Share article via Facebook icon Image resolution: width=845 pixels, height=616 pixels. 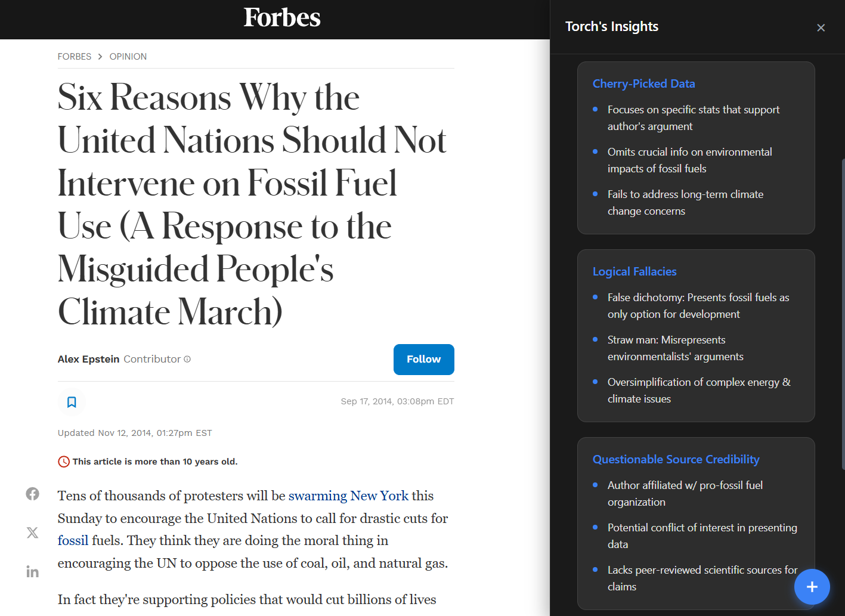pyautogui.click(x=32, y=494)
